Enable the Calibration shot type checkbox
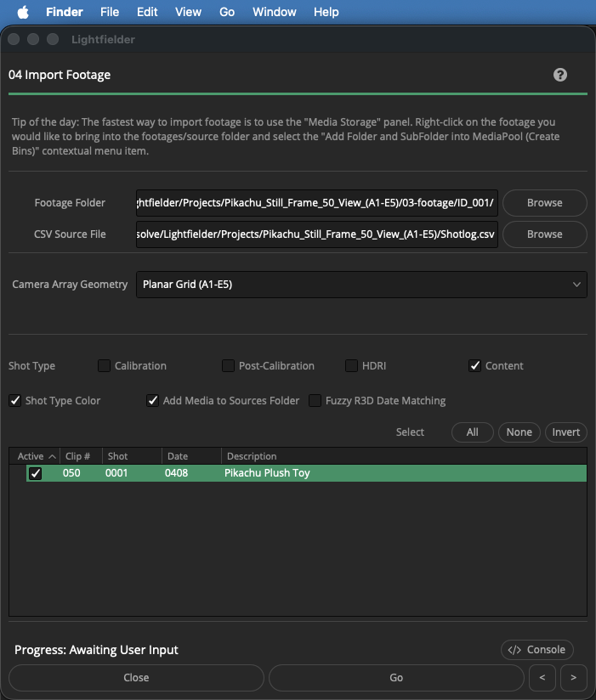This screenshot has height=700, width=596. 104,366
